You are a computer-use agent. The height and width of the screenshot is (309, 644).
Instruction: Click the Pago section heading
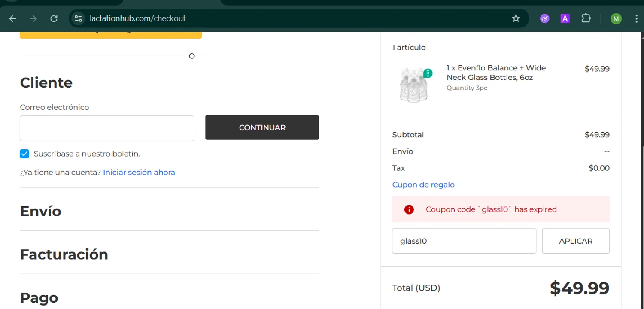click(39, 297)
